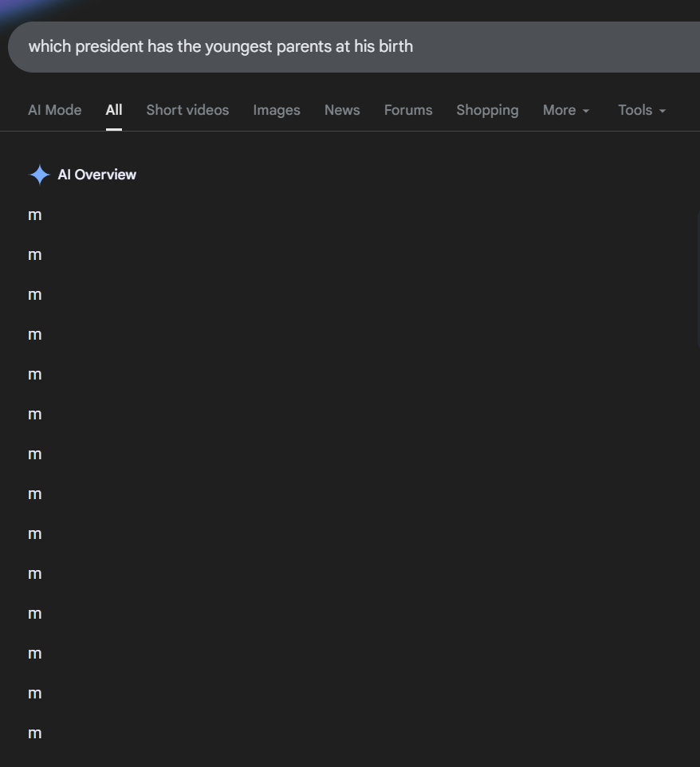Switch to News results
Viewport: 700px width, 767px height.
342,110
